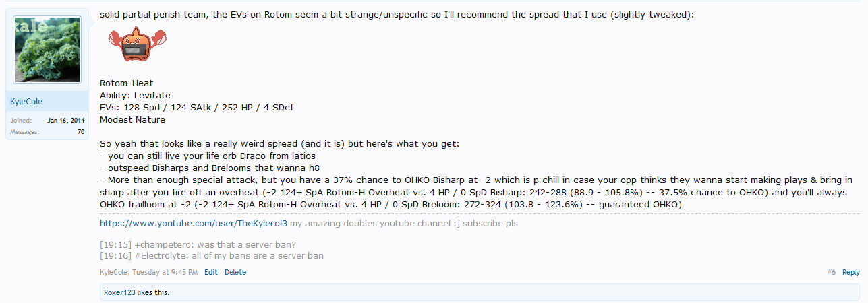The height and width of the screenshot is (303, 868).
Task: Click the kale avatar picture
Action: coord(47,50)
